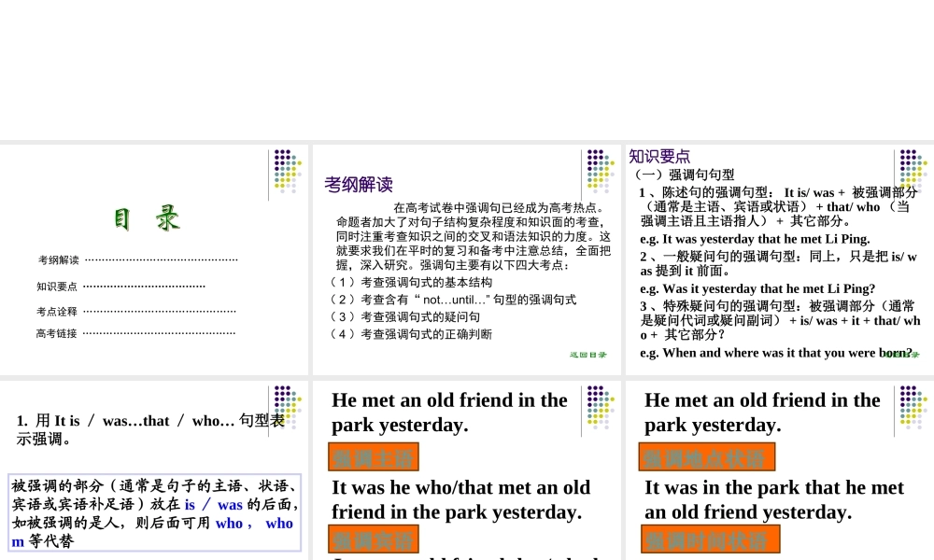
Task: Click the （一）强调句句型 subheading
Action: tap(684, 175)
